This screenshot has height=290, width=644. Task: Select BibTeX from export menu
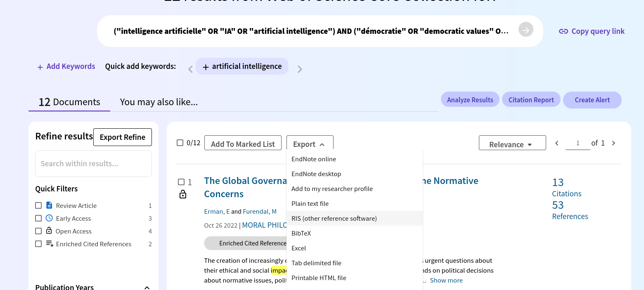pos(301,233)
